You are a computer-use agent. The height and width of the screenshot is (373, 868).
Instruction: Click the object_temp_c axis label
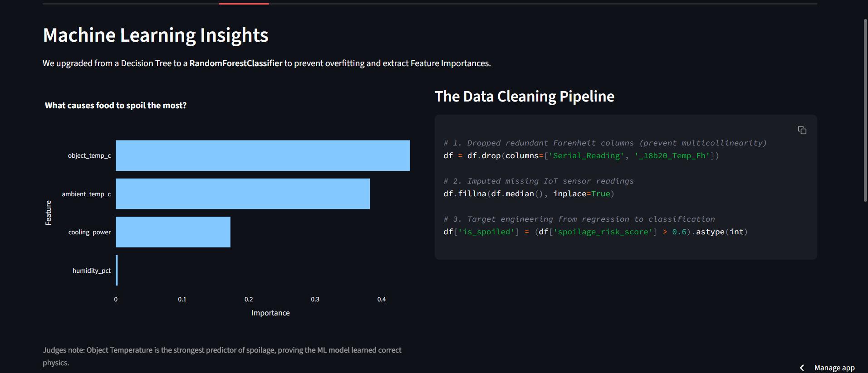point(89,155)
